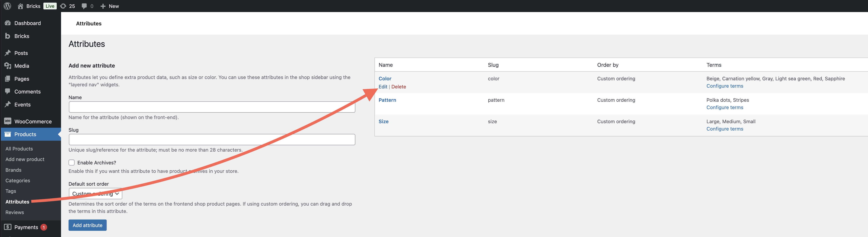
Task: Open the updates icon showing 25
Action: 63,6
